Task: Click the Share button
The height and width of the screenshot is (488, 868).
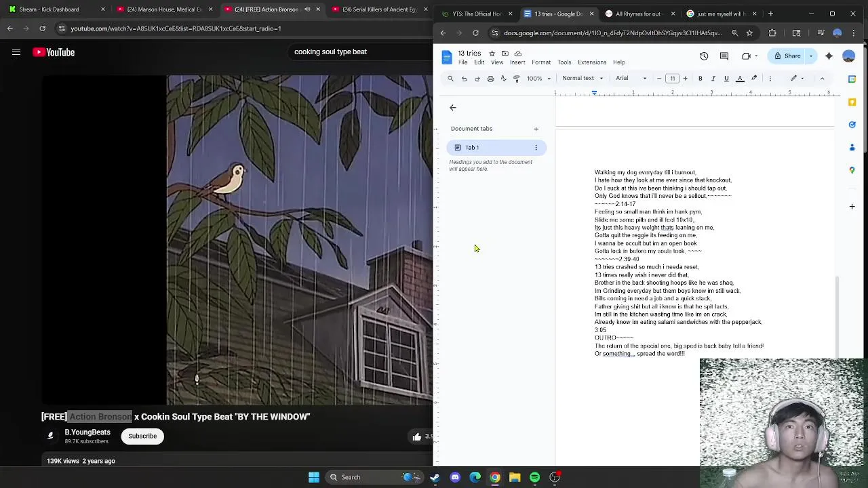Action: pyautogui.click(x=788, y=56)
